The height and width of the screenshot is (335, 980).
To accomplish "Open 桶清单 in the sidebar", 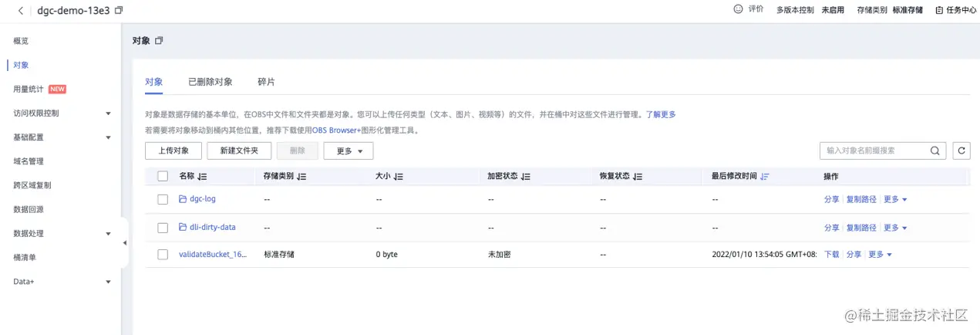I will coord(25,258).
